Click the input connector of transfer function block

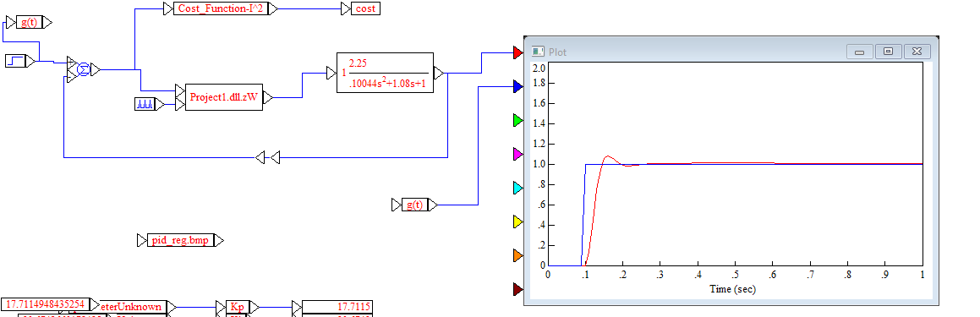coord(331,74)
